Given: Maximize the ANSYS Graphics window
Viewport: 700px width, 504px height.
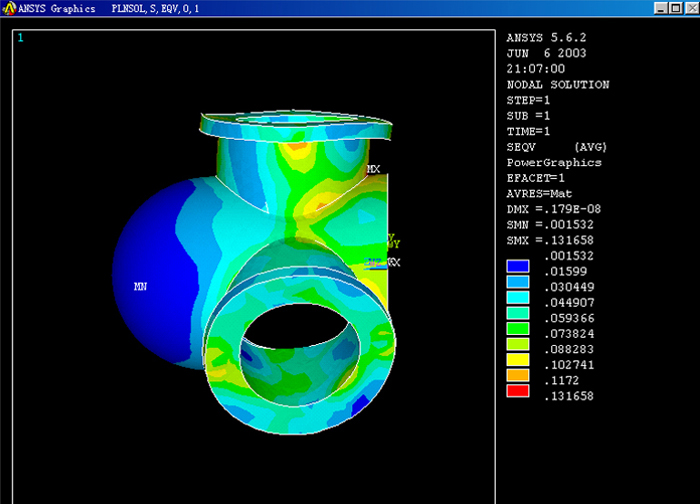Looking at the screenshot, I should 676,8.
